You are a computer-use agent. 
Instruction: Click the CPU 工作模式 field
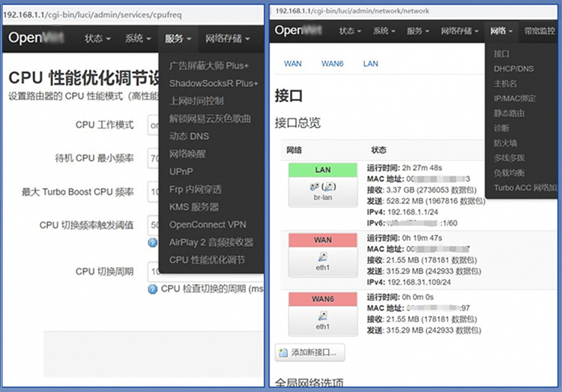[x=153, y=125]
